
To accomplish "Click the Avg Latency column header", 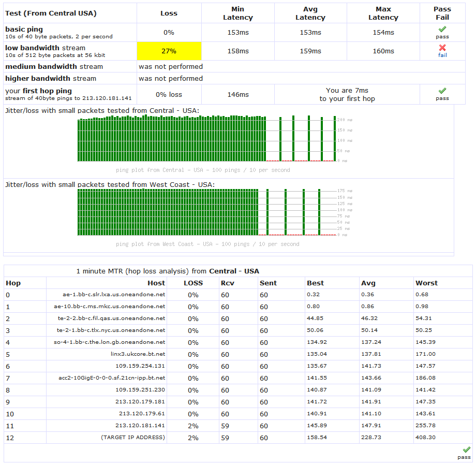I will [310, 13].
